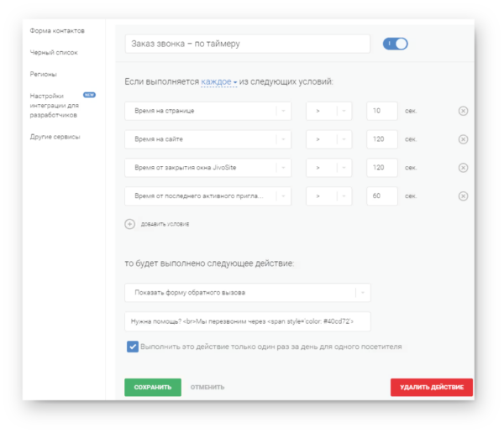
Task: Uncheck 'Выполнить это действие только один раз за день'
Action: pyautogui.click(x=133, y=347)
